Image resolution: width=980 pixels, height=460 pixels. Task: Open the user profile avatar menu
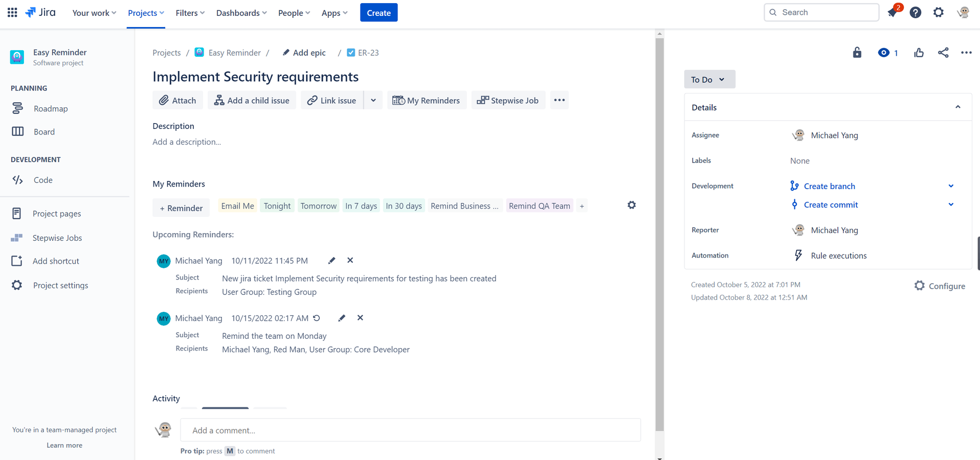[x=963, y=12]
